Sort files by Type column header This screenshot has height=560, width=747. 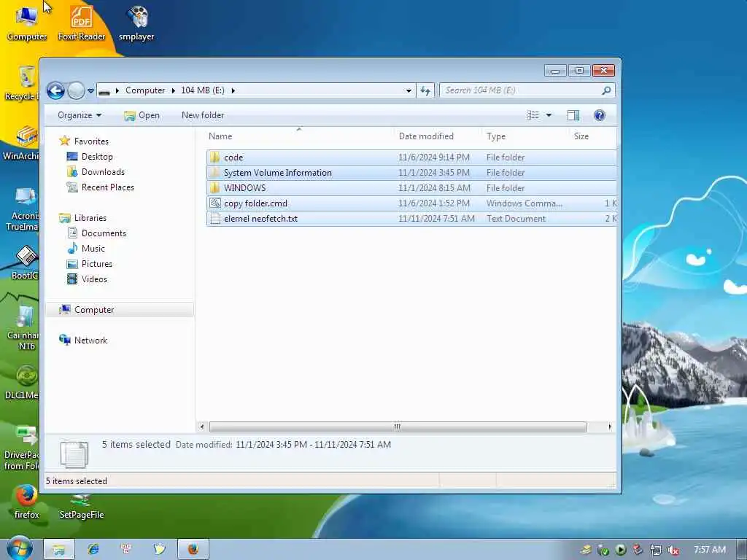pos(525,136)
